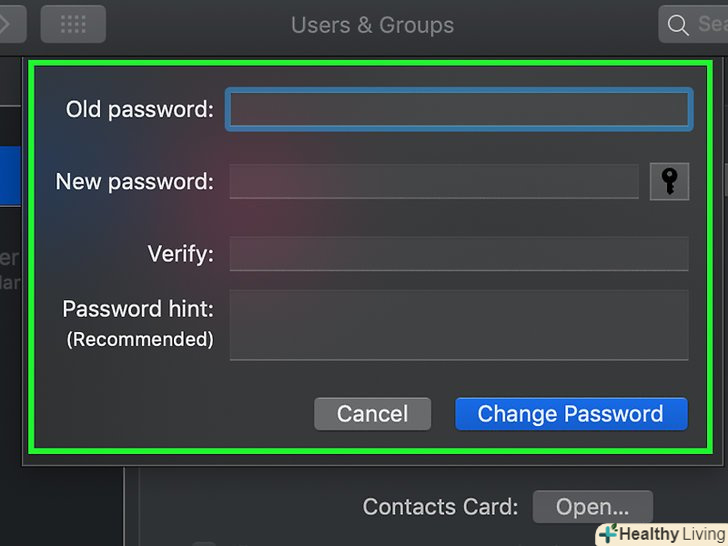The width and height of the screenshot is (728, 546).
Task: Focus the Verify password field
Action: 459,253
